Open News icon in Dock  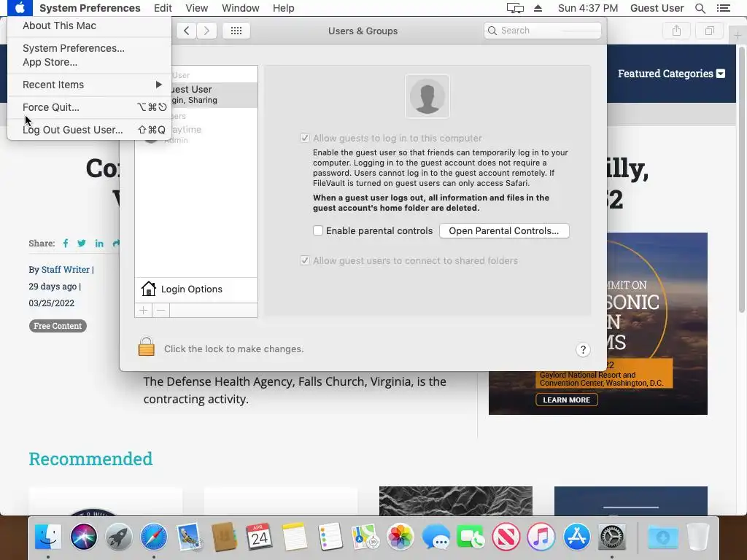(506, 537)
